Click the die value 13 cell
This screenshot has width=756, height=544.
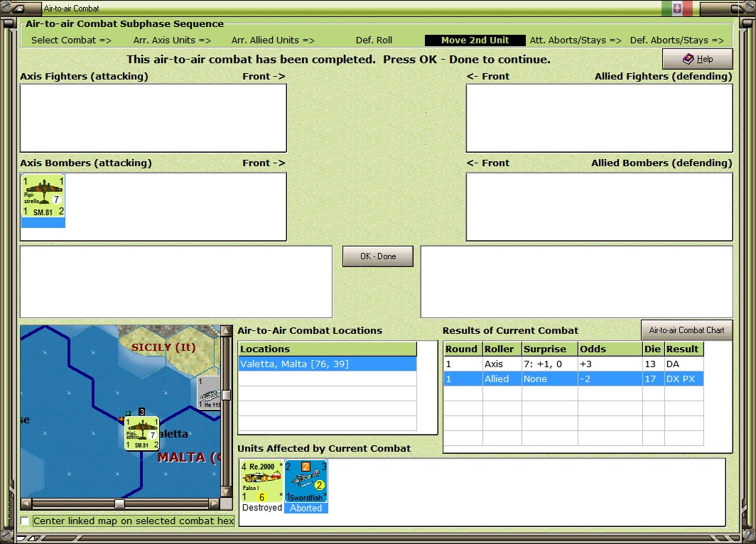click(653, 364)
